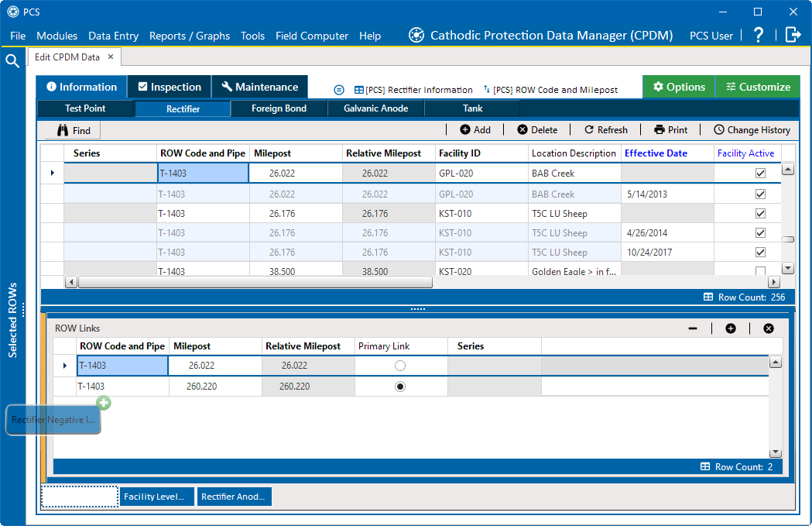Click the Facility Active column header
The height and width of the screenshot is (526, 812).
click(745, 153)
